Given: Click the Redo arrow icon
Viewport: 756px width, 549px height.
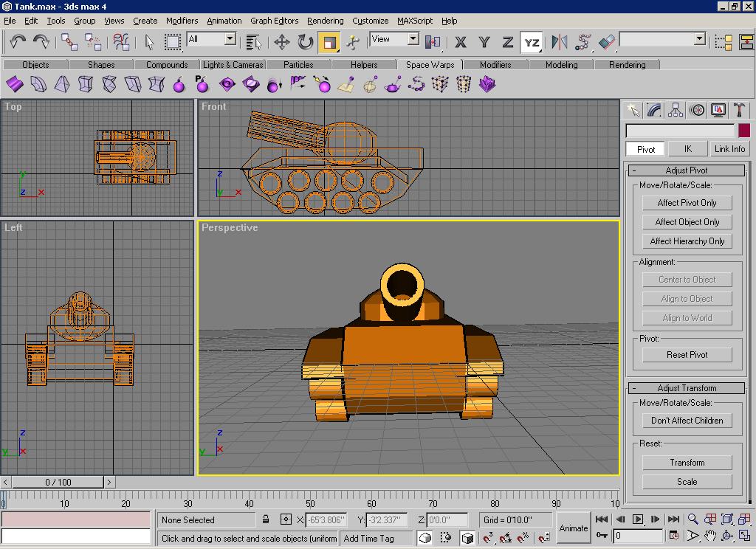Looking at the screenshot, I should [41, 42].
